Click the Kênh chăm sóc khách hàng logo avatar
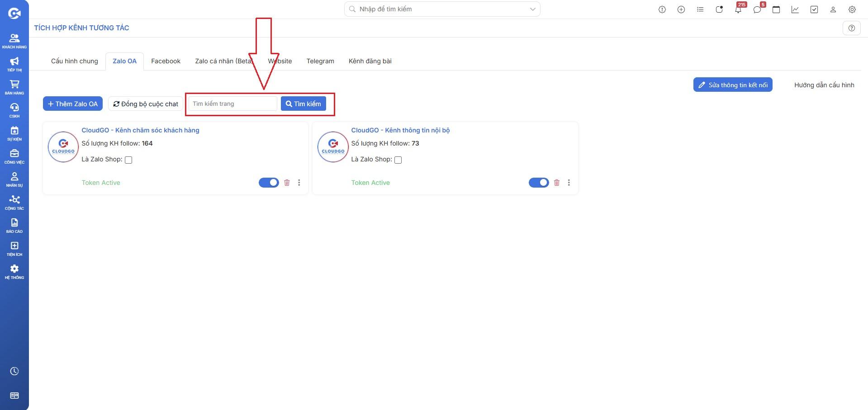The image size is (868, 410). [x=63, y=147]
